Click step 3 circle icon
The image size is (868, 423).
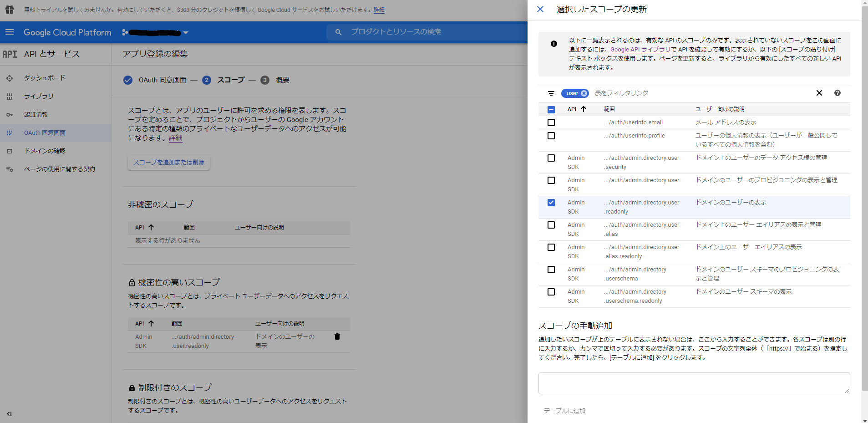click(265, 80)
